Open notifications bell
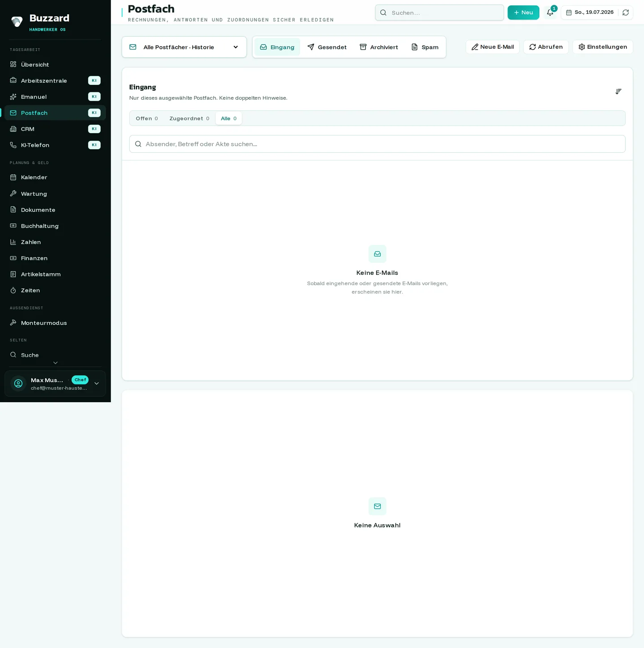Screen dimensions: 644x648 tap(550, 13)
